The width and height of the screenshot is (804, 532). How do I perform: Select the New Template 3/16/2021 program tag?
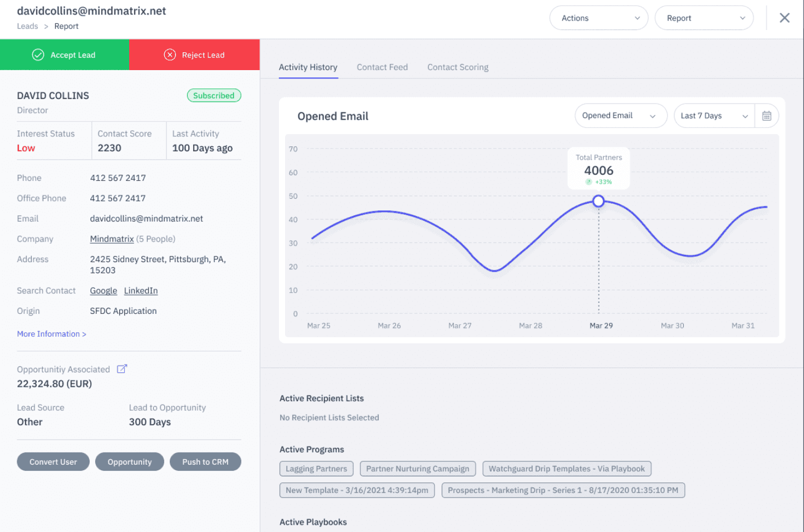tap(357, 490)
